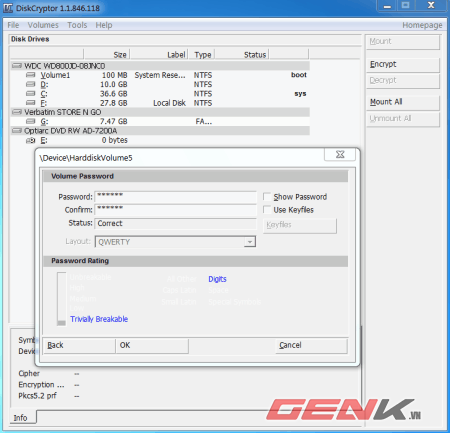Click the '7.47 GB' size value
The image size is (450, 433).
tap(114, 122)
